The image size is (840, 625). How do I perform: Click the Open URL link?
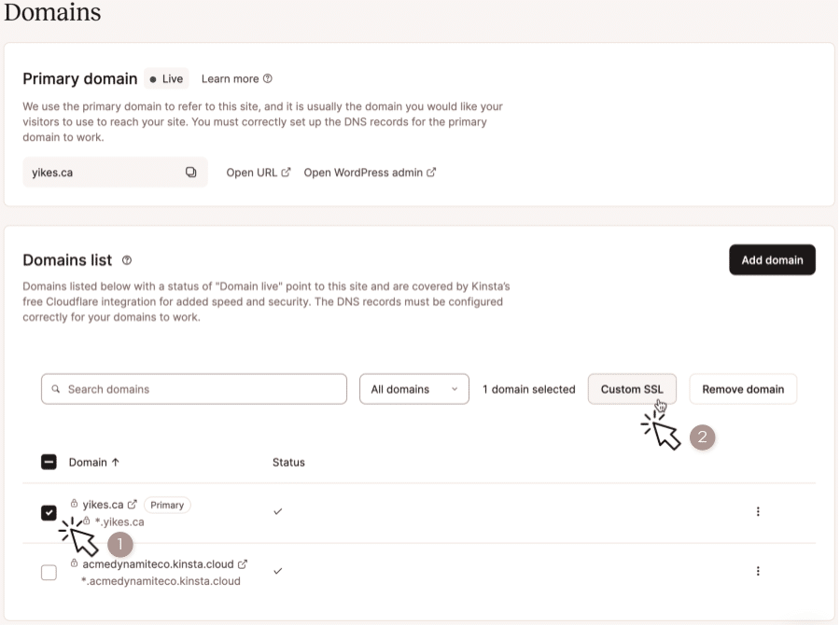coord(252,172)
